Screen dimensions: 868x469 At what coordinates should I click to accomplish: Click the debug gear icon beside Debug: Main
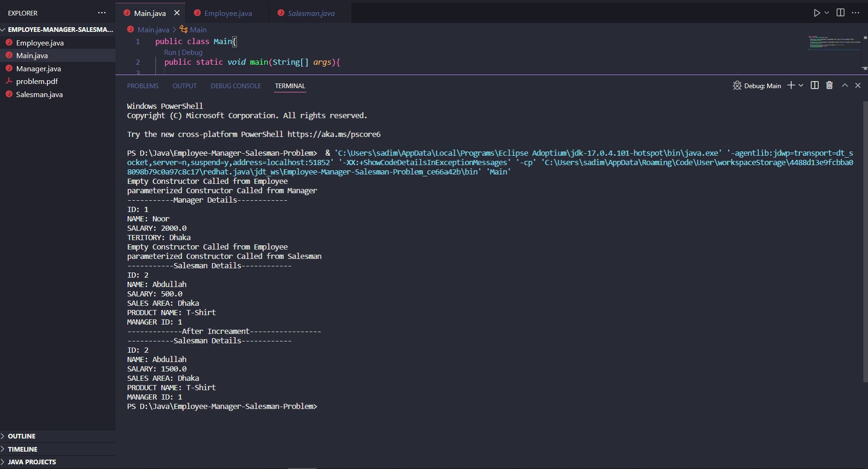(x=737, y=85)
